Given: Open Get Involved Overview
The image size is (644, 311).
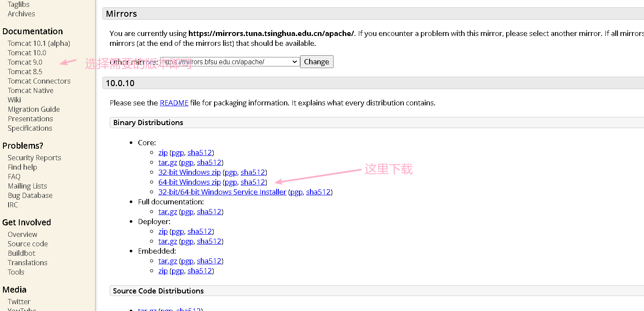Looking at the screenshot, I should (x=22, y=234).
